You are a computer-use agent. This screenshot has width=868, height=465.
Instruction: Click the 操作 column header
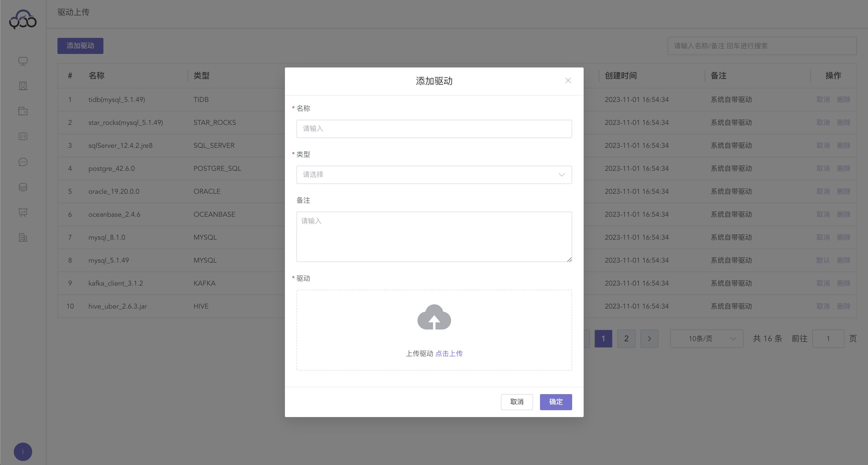(833, 76)
